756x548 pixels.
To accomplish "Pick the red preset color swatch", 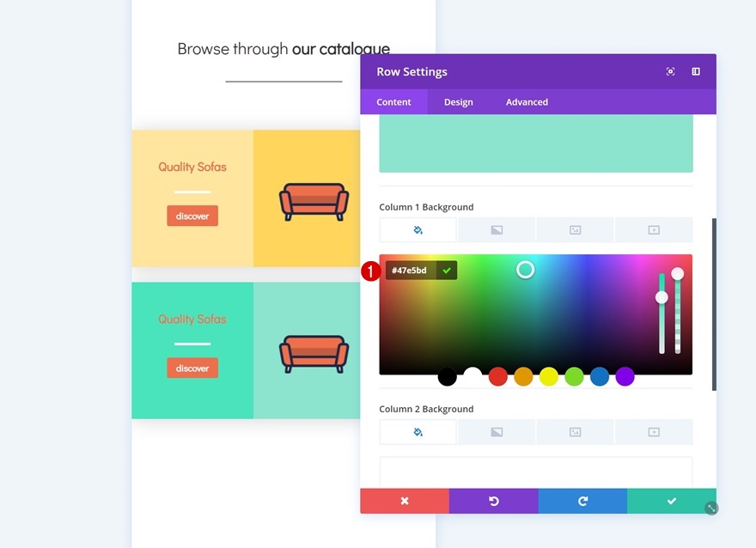I will click(498, 376).
